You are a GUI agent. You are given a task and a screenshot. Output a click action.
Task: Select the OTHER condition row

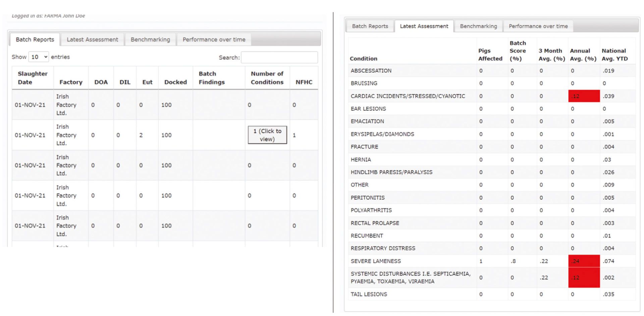492,185
